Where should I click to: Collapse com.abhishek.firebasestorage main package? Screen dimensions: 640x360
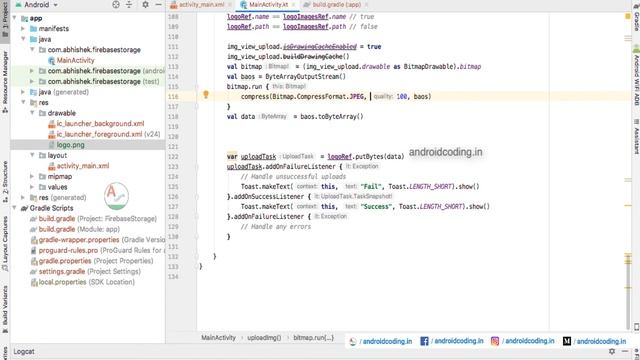pyautogui.click(x=32, y=50)
